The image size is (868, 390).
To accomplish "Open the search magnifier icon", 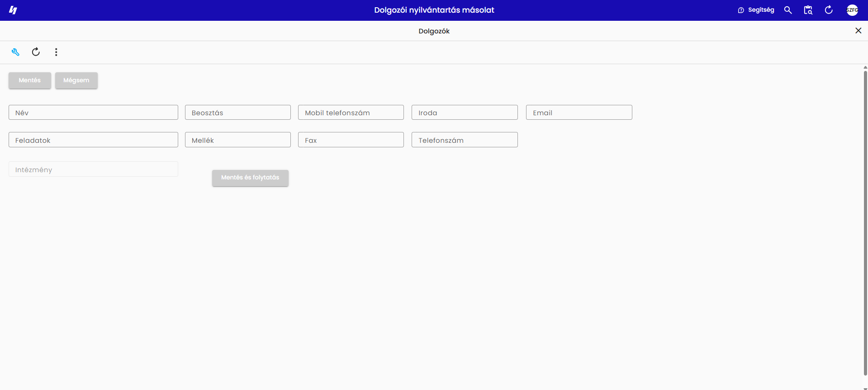I will coord(788,10).
